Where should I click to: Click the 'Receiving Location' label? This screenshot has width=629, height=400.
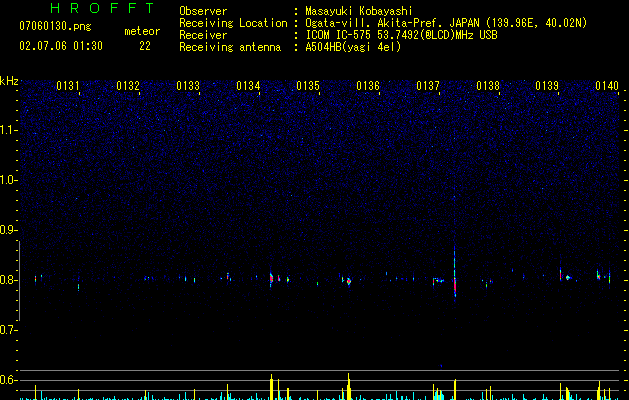click(x=233, y=23)
